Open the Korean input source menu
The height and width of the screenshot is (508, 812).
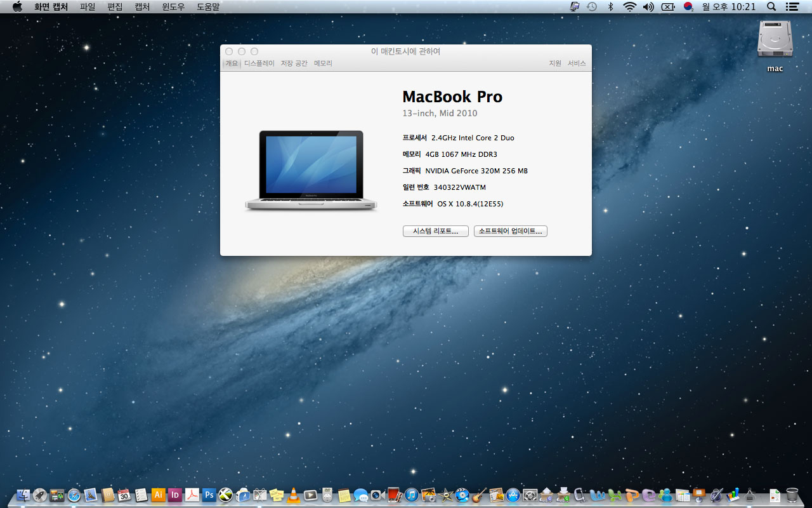click(x=688, y=6)
